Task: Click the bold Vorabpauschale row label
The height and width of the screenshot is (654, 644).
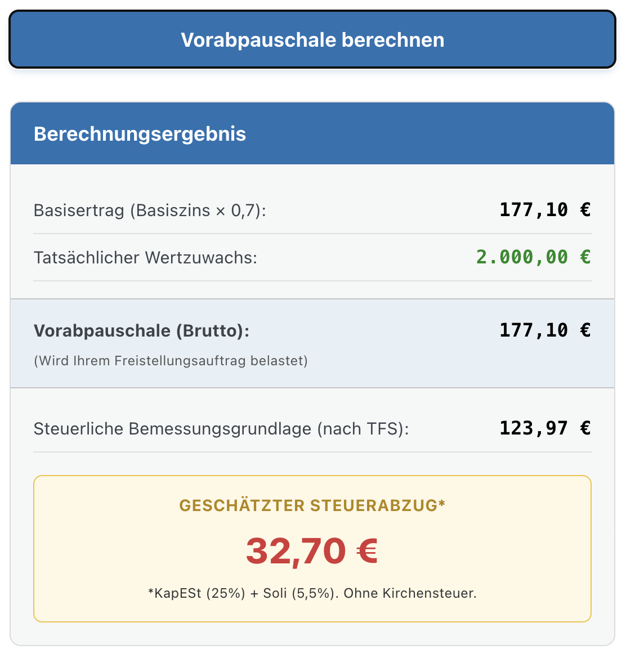Action: point(101,330)
